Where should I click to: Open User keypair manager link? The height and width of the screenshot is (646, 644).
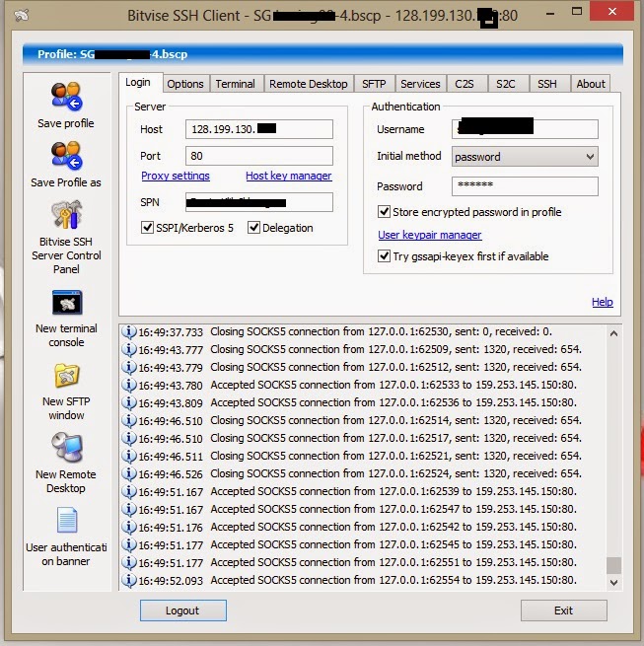(x=430, y=235)
